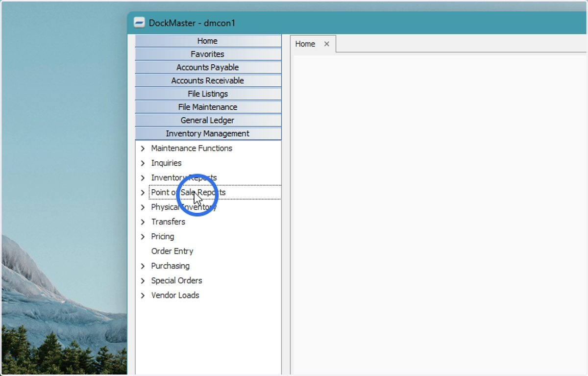Close the Home tab
The height and width of the screenshot is (376, 588).
point(326,44)
